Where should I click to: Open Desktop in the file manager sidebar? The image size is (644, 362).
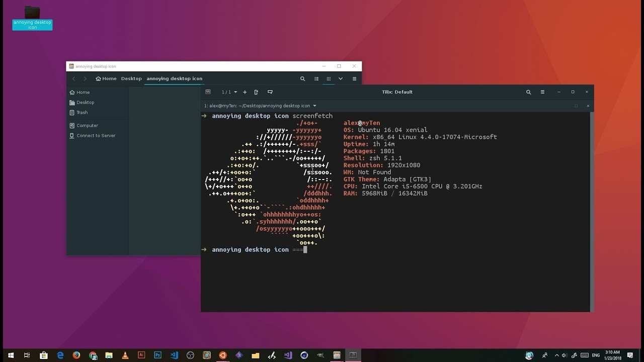click(82, 103)
